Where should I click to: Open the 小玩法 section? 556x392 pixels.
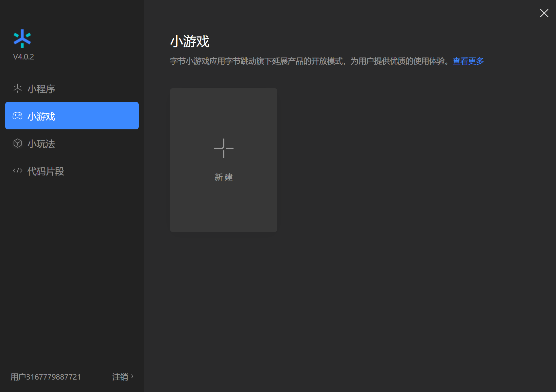[41, 143]
